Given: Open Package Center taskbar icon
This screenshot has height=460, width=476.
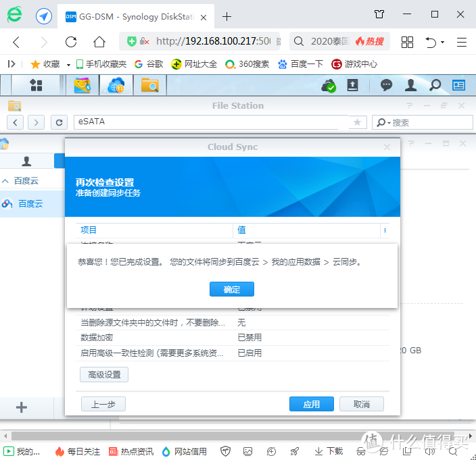Looking at the screenshot, I should coord(82,85).
